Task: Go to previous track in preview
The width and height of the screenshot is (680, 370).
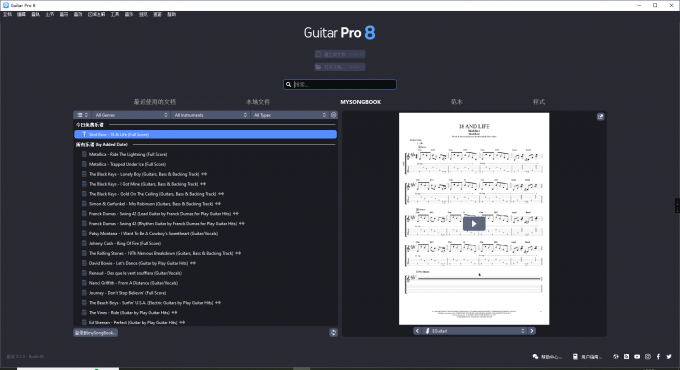Action: tap(417, 331)
